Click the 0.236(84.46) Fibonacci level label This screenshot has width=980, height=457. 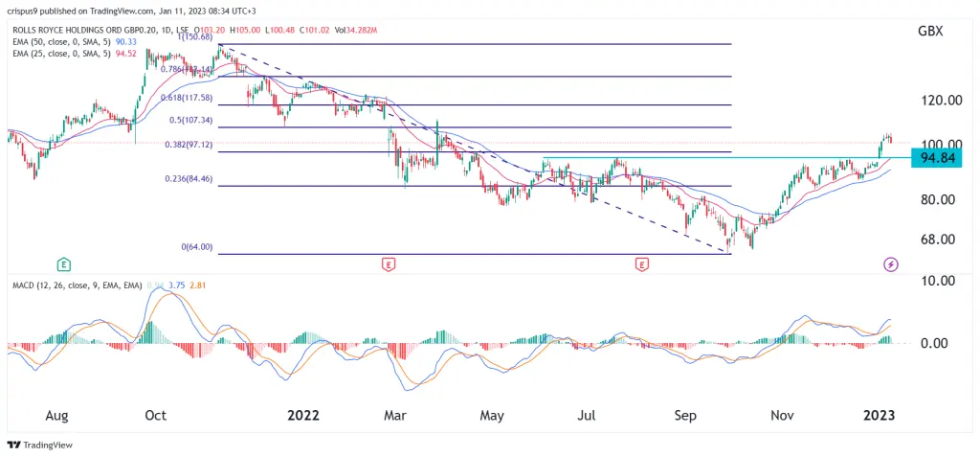pos(189,178)
